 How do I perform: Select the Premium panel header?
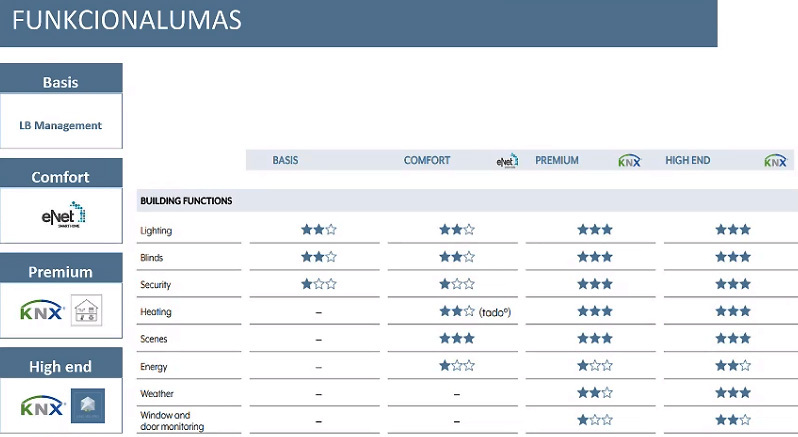coord(61,268)
